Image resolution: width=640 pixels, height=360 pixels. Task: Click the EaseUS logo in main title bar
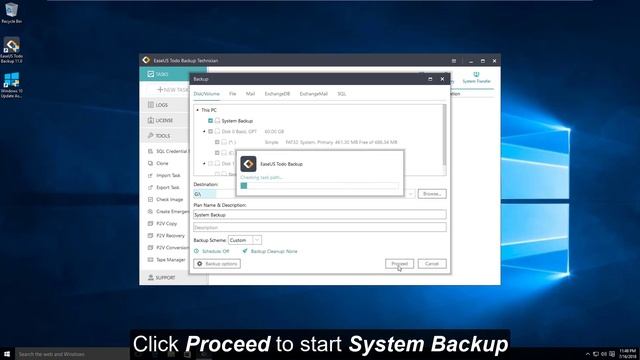pos(146,60)
